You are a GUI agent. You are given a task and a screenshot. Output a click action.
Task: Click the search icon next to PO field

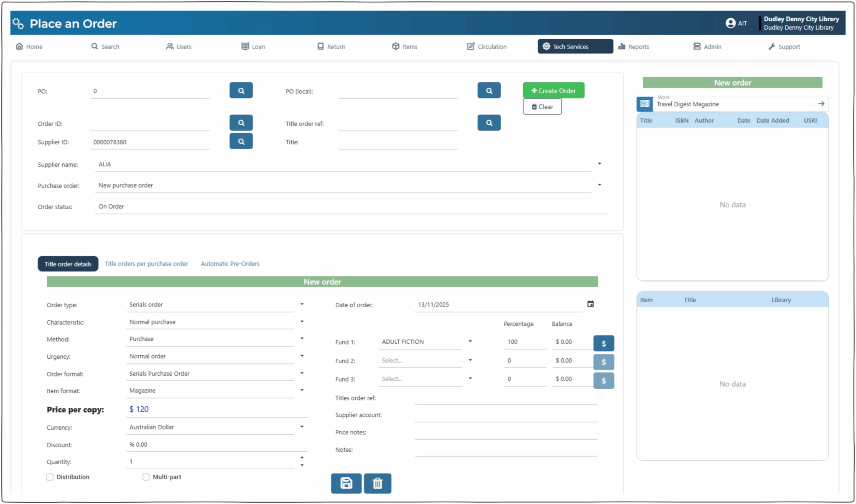[241, 90]
